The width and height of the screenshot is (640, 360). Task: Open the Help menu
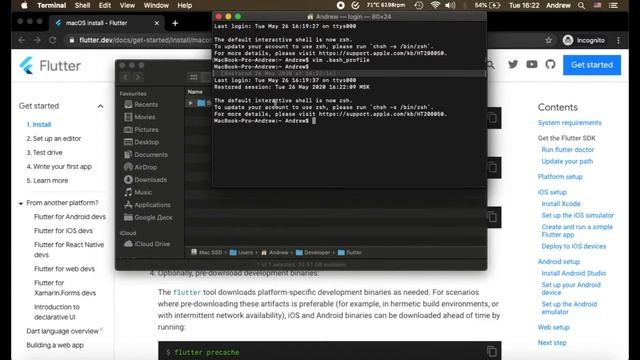click(184, 5)
